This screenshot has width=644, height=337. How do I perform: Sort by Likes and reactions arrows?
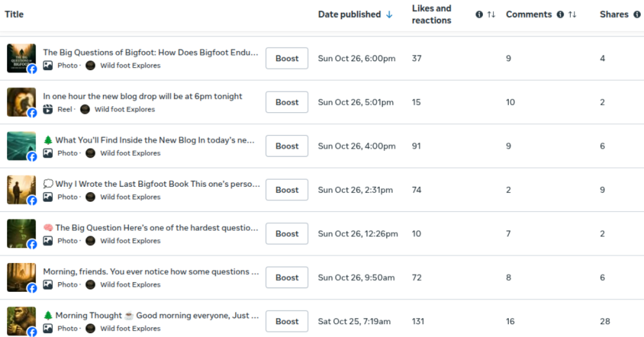(x=491, y=15)
